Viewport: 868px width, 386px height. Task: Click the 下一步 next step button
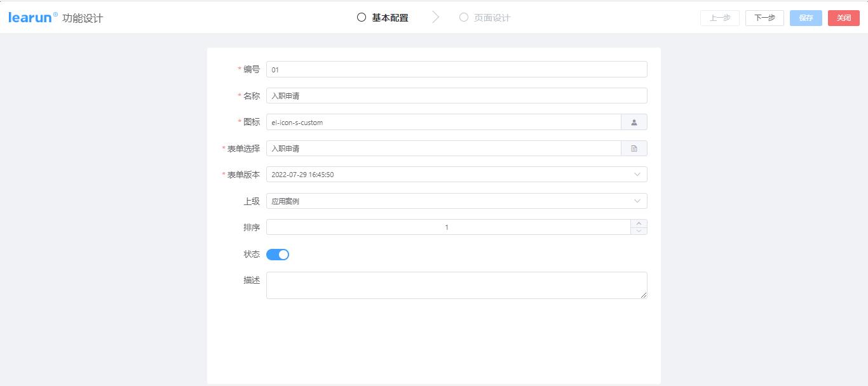point(764,18)
